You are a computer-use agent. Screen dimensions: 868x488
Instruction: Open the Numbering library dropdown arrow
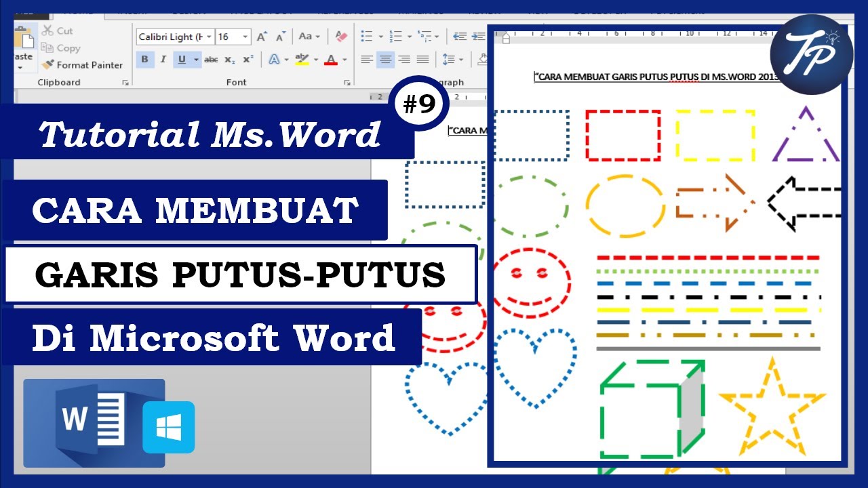pos(410,37)
